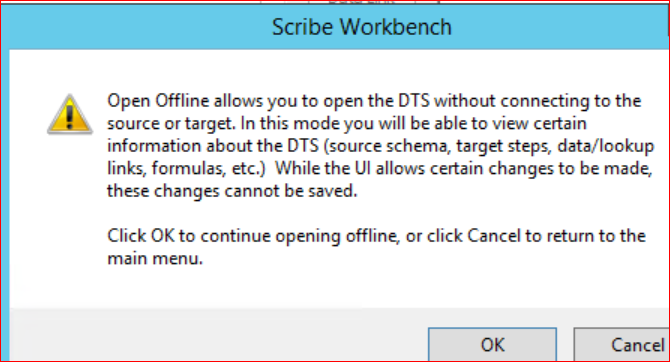Confirm opening offline with OK button
Screen dimensions: 670x362
tap(492, 344)
